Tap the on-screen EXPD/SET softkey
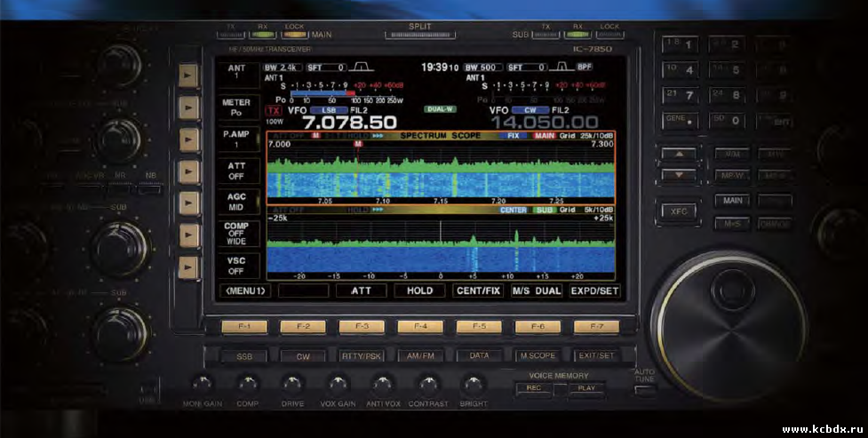This screenshot has width=868, height=438. [594, 291]
